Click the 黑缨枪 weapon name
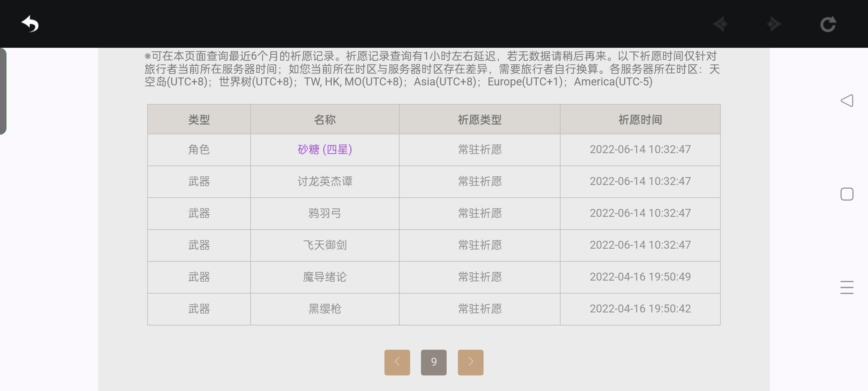 point(325,309)
